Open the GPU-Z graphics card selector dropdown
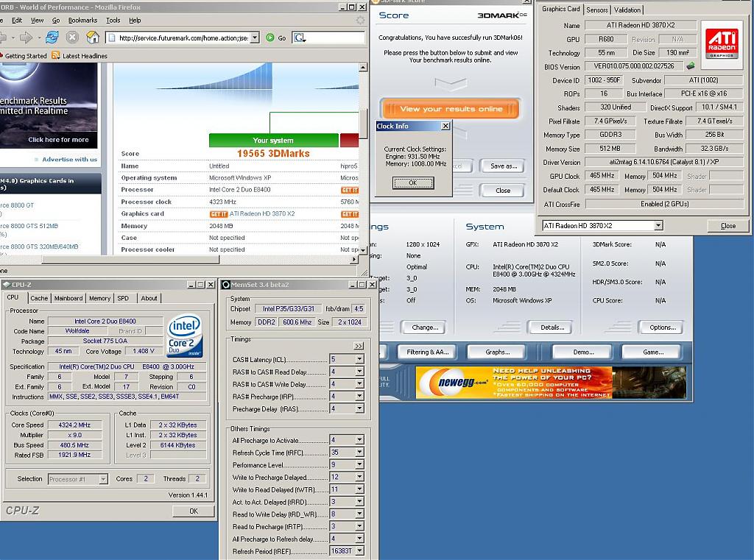754x560 pixels. click(658, 225)
